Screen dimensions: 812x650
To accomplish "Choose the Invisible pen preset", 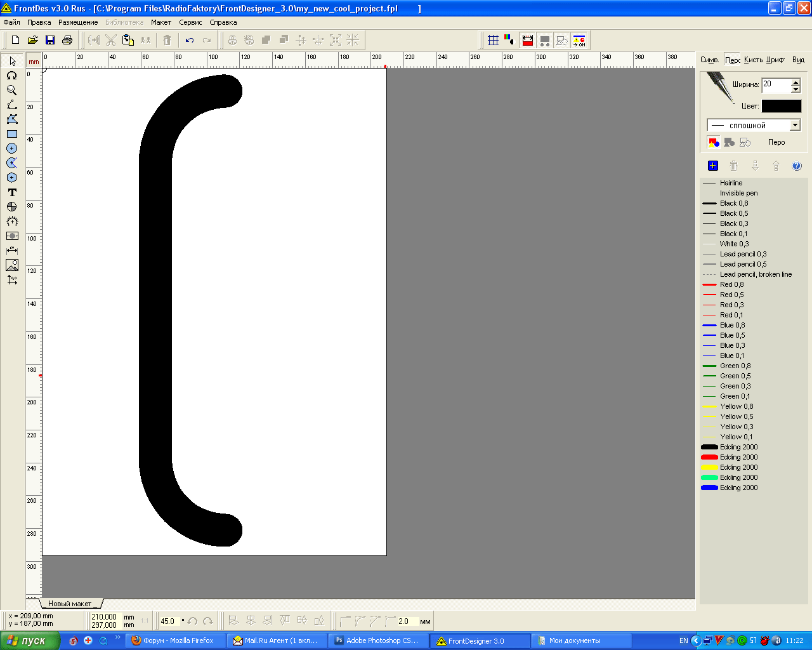I will coord(738,193).
